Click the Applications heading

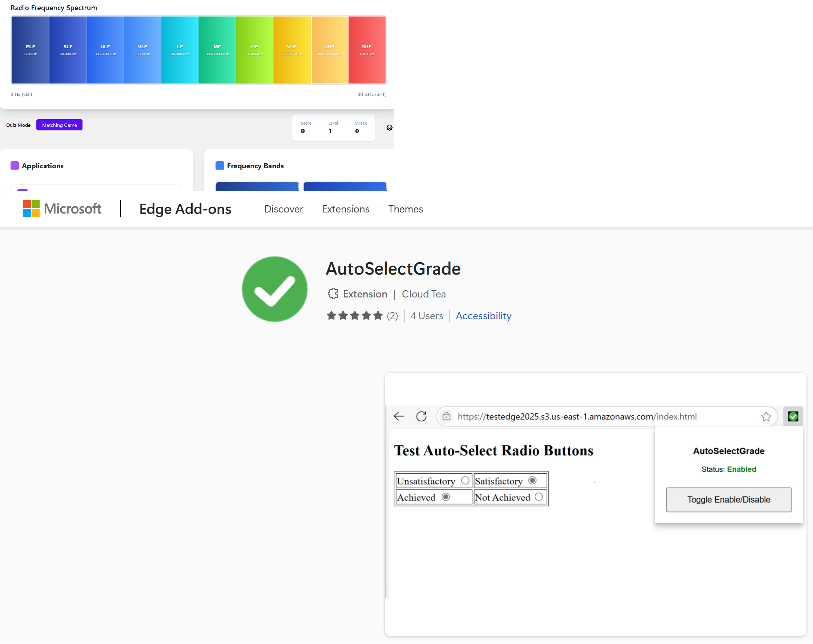coord(43,166)
